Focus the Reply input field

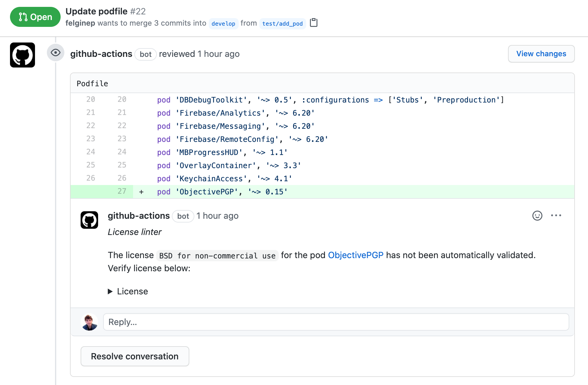pos(336,322)
